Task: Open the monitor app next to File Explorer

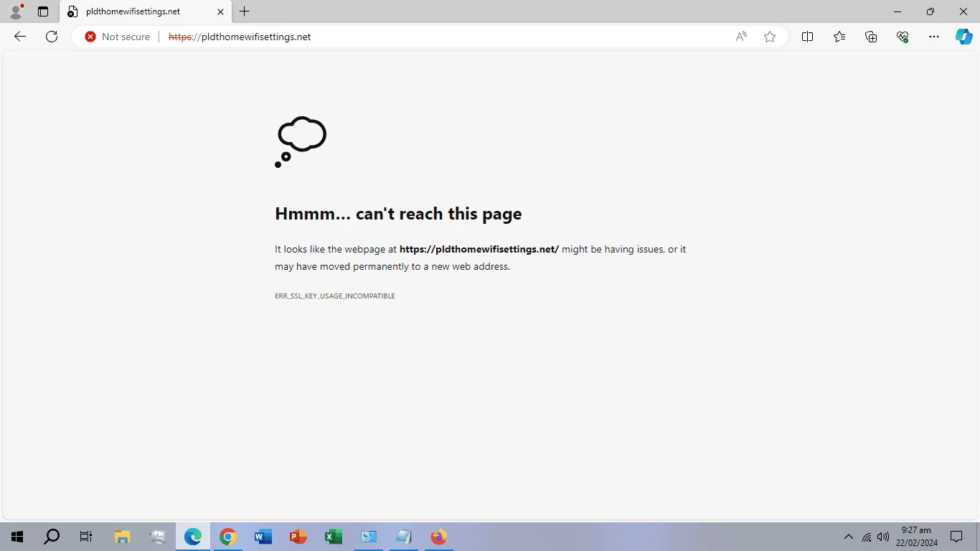Action: (158, 537)
